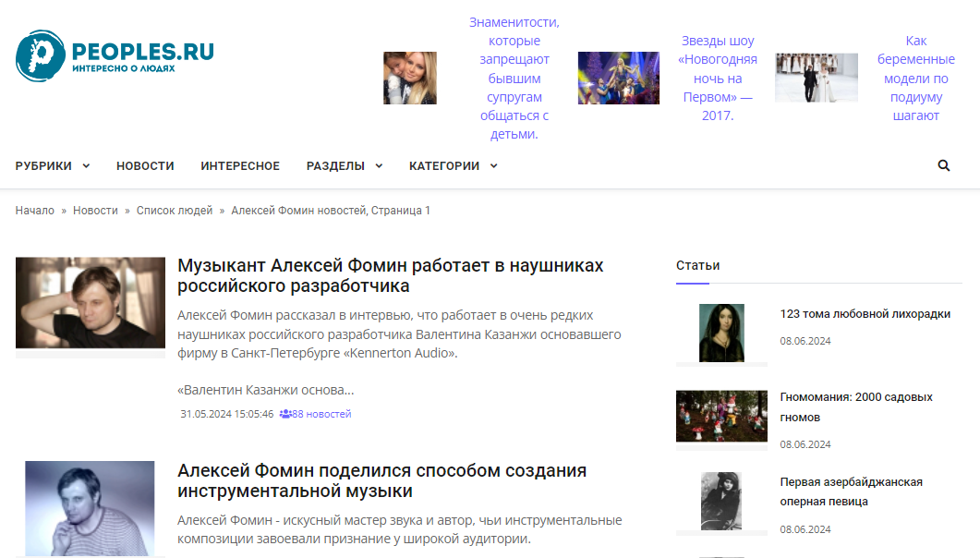
Task: Open the Список людей breadcrumb
Action: click(175, 211)
